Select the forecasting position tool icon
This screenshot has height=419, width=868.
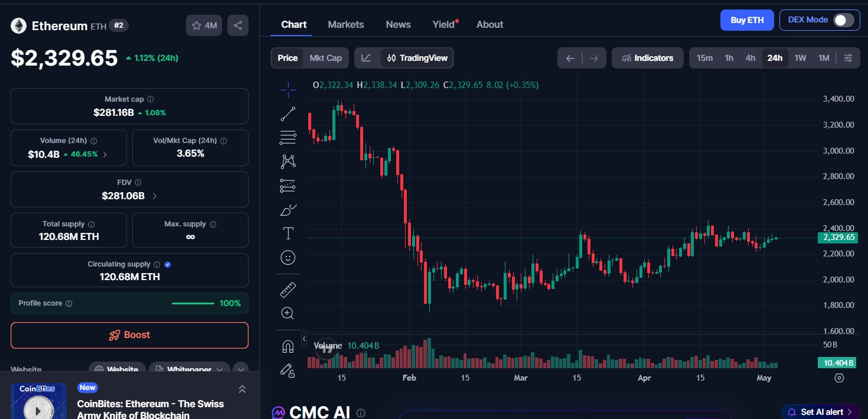(x=288, y=186)
